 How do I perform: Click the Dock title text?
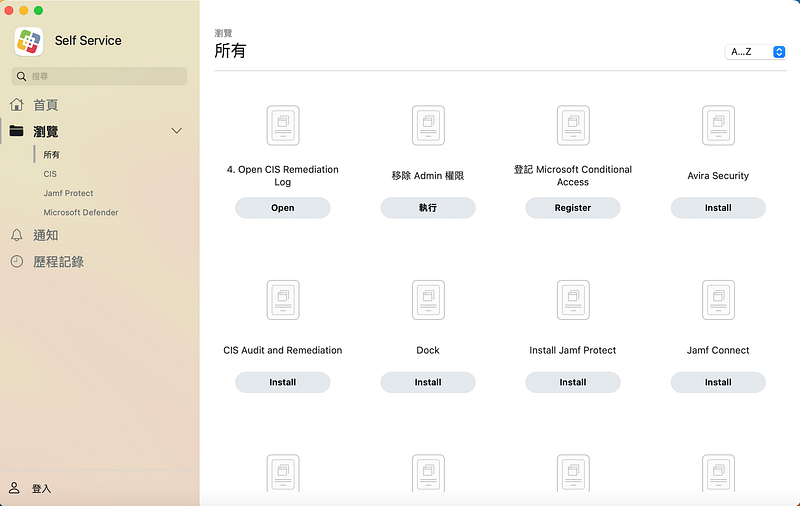point(428,350)
